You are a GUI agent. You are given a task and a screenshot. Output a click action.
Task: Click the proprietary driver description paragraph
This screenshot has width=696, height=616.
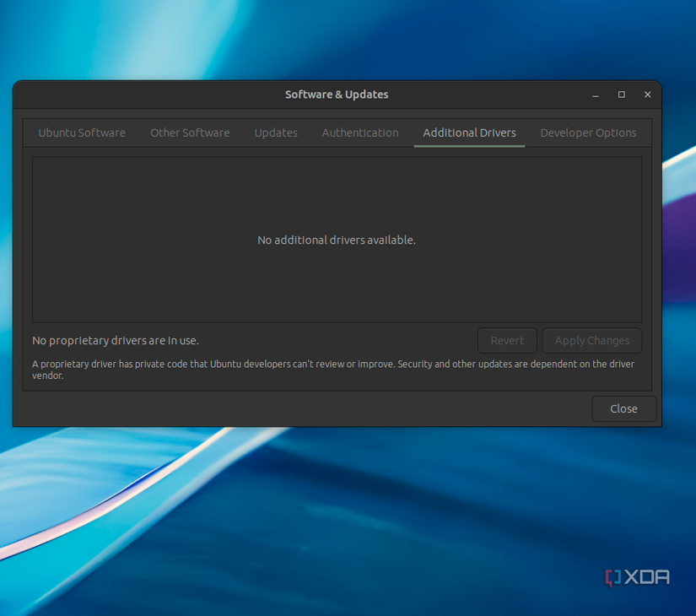[x=333, y=370]
